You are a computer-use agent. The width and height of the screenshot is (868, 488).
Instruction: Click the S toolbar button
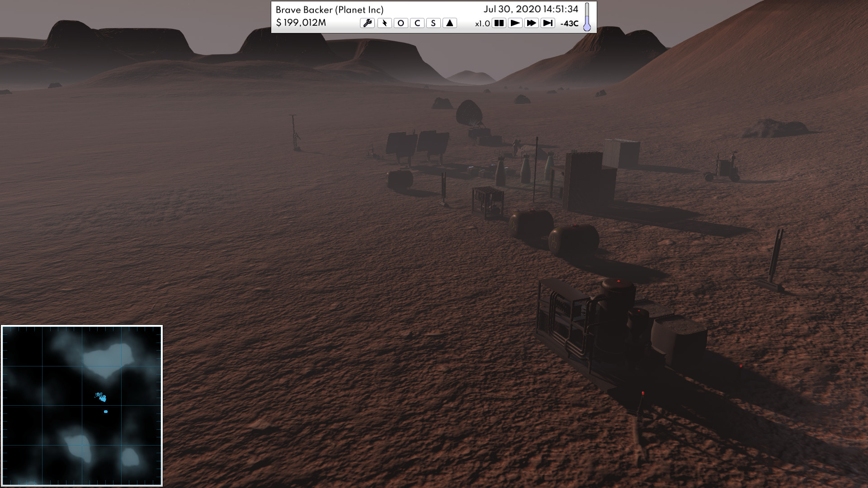coord(433,23)
